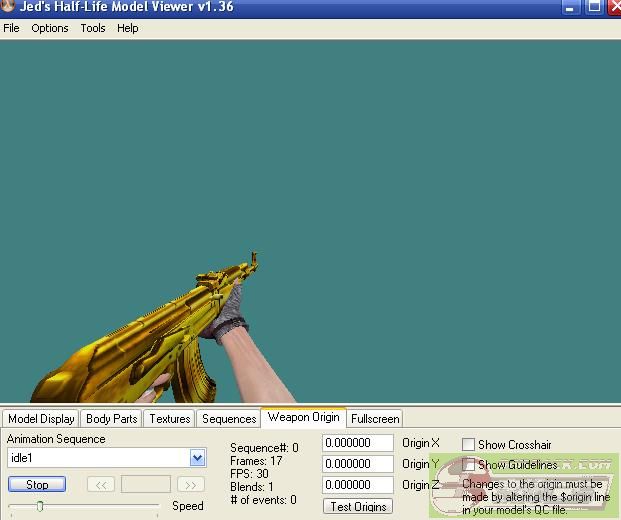
Task: Switch to the Body Parts tab
Action: [111, 419]
